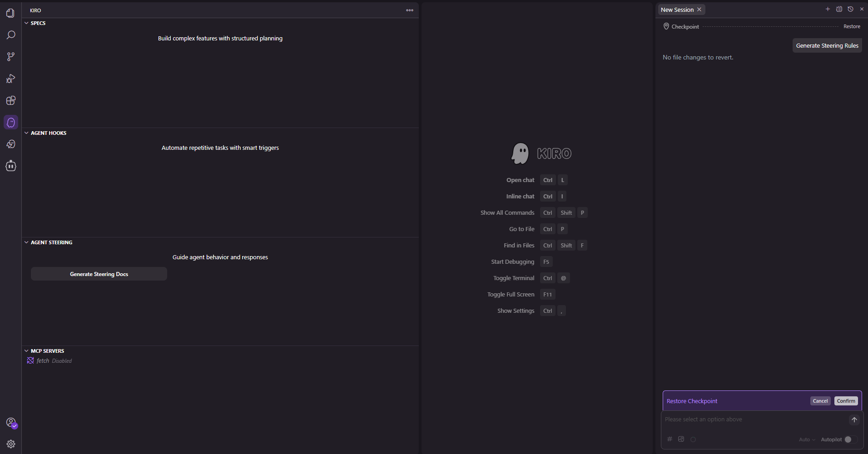Click the image attach icon in chat
The width and height of the screenshot is (868, 454).
tap(681, 439)
